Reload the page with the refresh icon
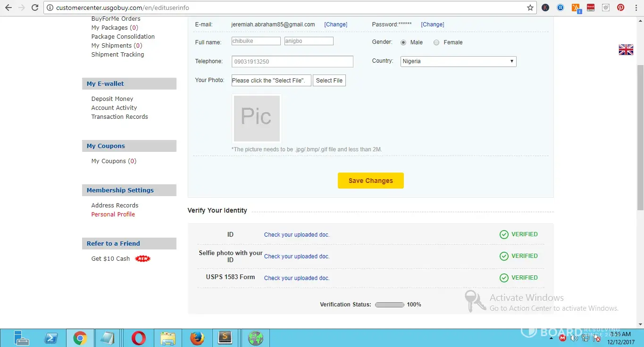The width and height of the screenshot is (644, 347). [x=35, y=8]
